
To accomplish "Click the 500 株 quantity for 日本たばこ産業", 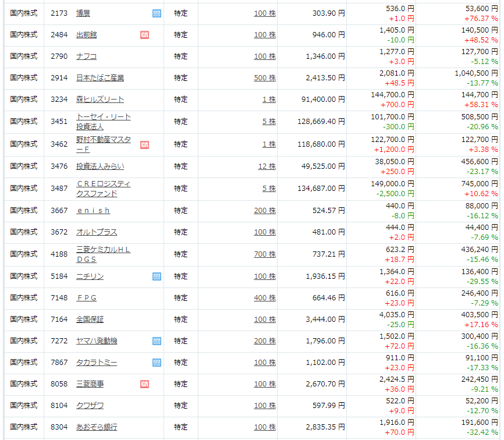I will [x=265, y=78].
